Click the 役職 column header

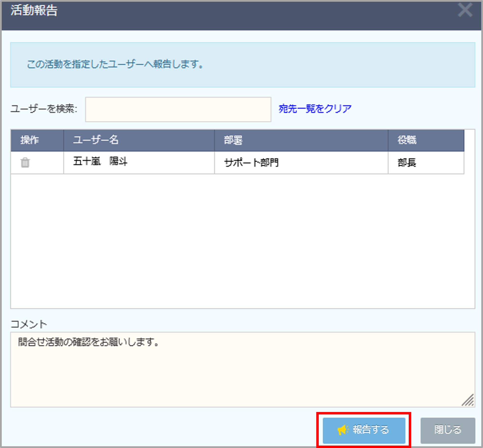[407, 140]
